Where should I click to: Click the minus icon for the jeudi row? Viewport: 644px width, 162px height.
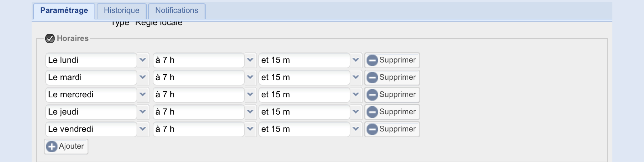[x=372, y=112]
